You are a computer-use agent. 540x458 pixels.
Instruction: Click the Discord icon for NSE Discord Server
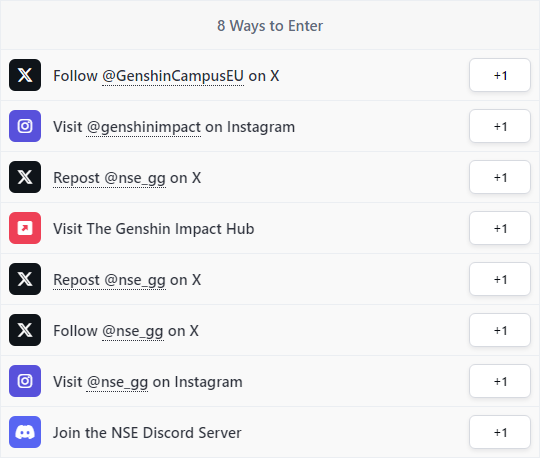[25, 432]
